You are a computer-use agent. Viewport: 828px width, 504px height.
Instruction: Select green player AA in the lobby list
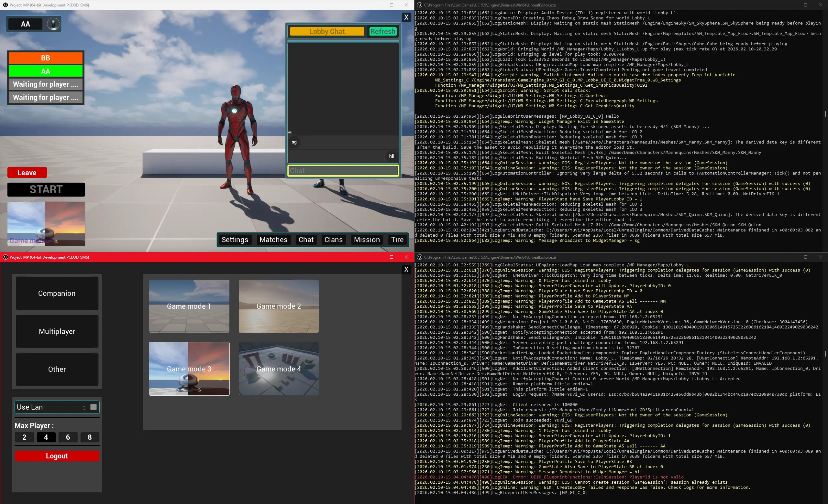coord(46,71)
